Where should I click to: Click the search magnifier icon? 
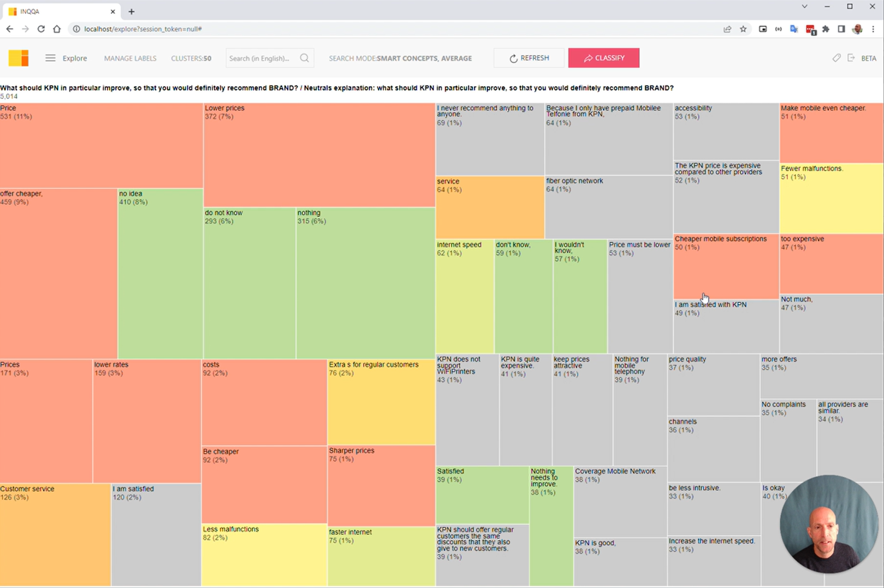(305, 58)
